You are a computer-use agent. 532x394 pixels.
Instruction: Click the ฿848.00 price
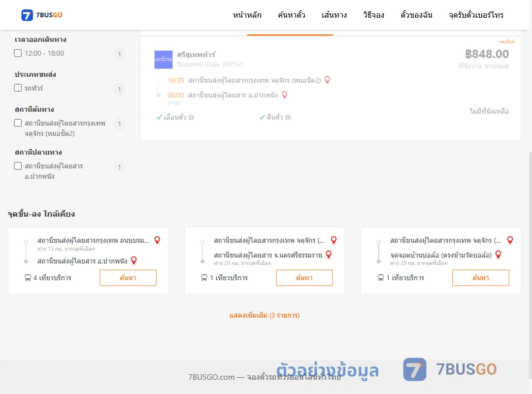[487, 54]
